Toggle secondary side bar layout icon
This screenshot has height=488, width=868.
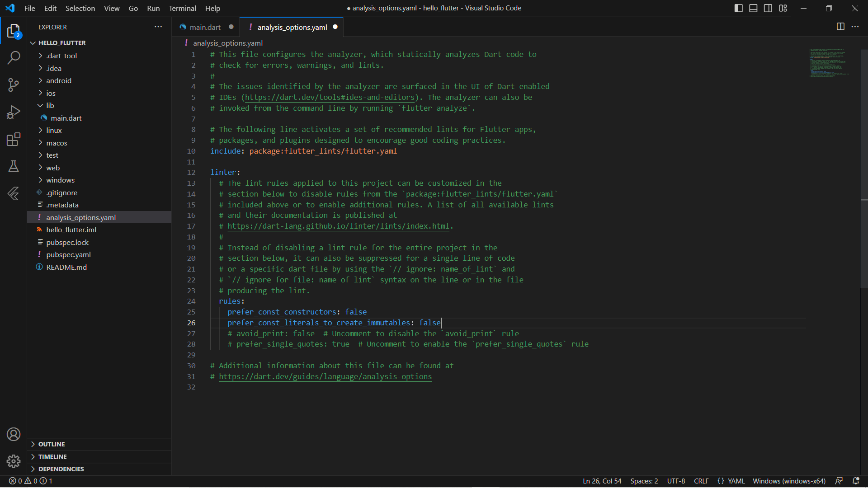pos(768,8)
